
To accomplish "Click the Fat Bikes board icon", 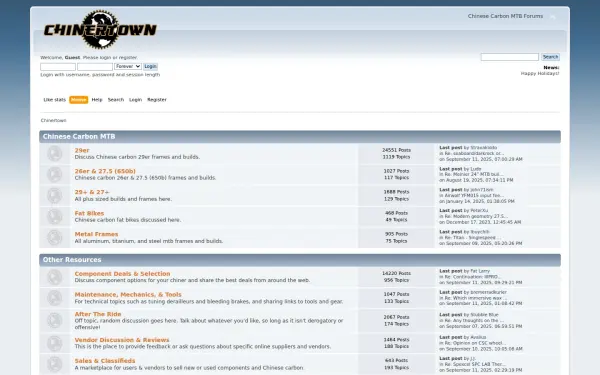I will click(55, 217).
